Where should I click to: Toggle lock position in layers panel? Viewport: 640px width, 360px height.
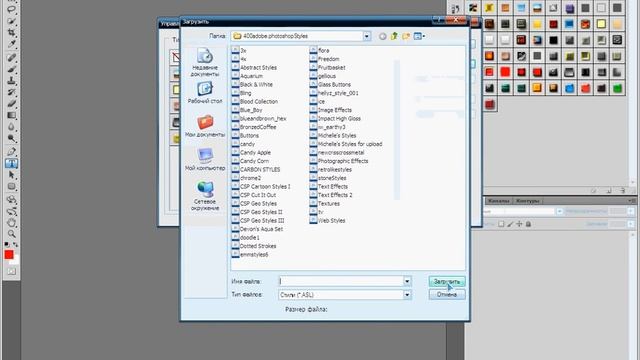click(519, 224)
